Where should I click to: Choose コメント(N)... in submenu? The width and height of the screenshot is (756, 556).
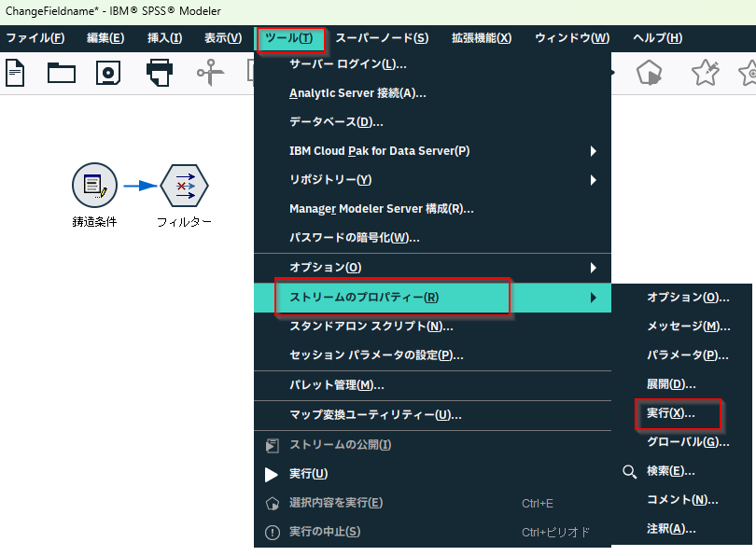click(681, 500)
